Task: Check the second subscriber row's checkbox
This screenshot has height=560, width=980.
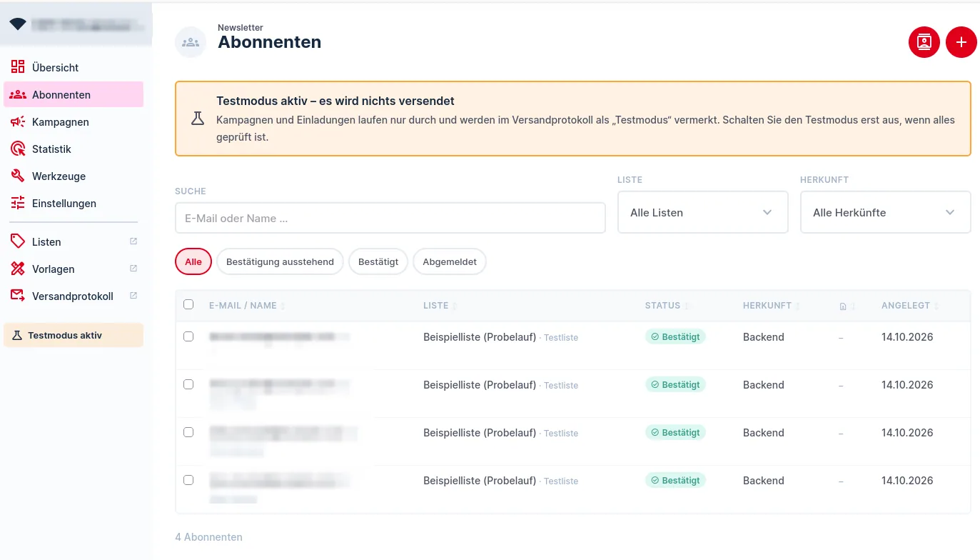Action: click(x=188, y=384)
